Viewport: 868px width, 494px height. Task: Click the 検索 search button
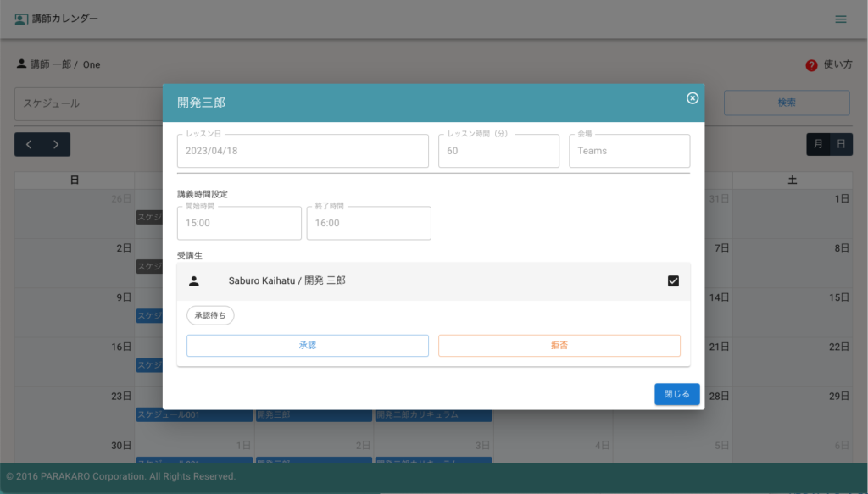(786, 103)
